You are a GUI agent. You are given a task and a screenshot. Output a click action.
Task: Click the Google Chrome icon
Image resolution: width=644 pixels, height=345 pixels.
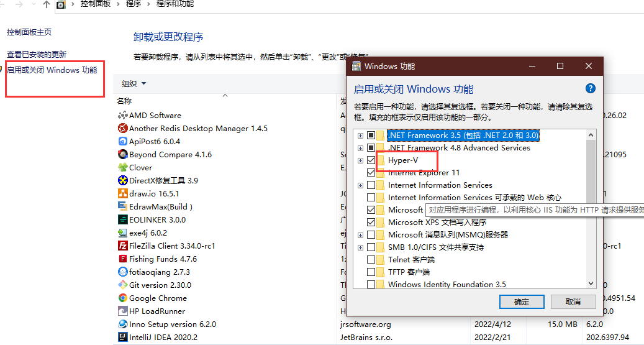122,298
